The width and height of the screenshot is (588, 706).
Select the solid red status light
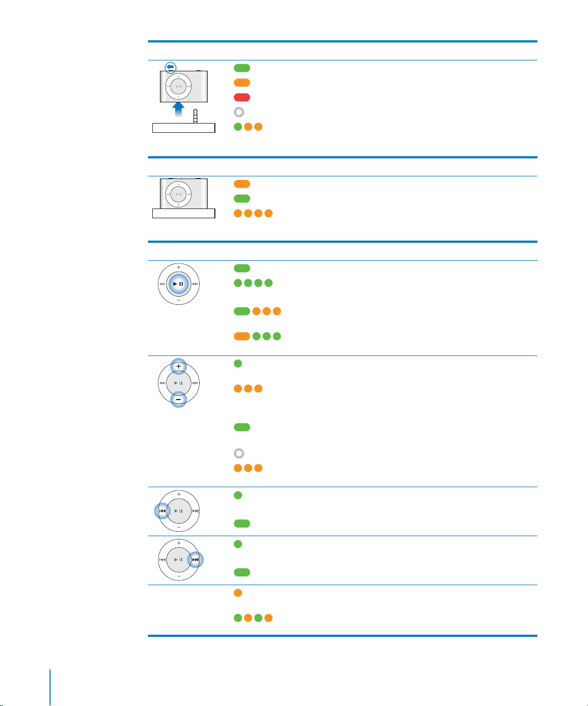click(242, 97)
